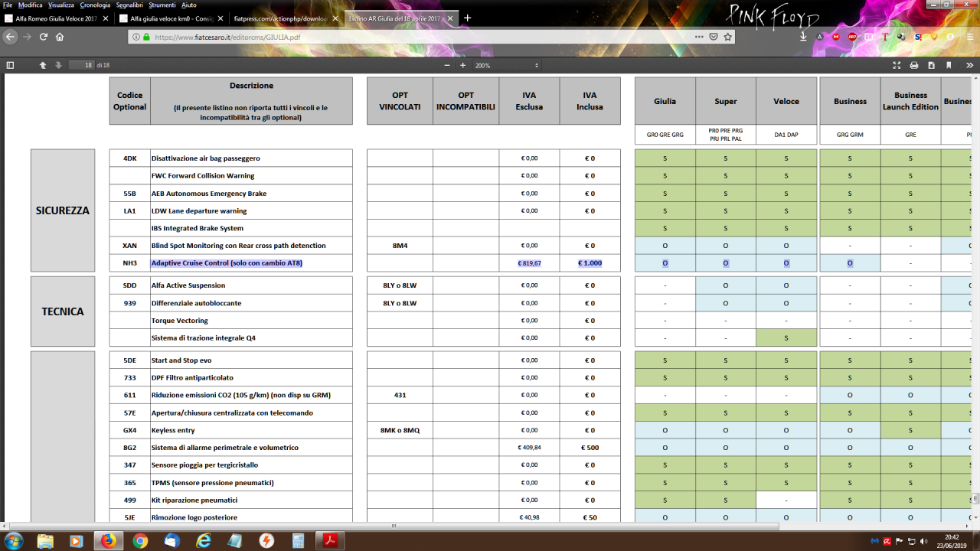Open the 200% zoom level dropdown
Screen dimensions: 980x551
click(507, 65)
